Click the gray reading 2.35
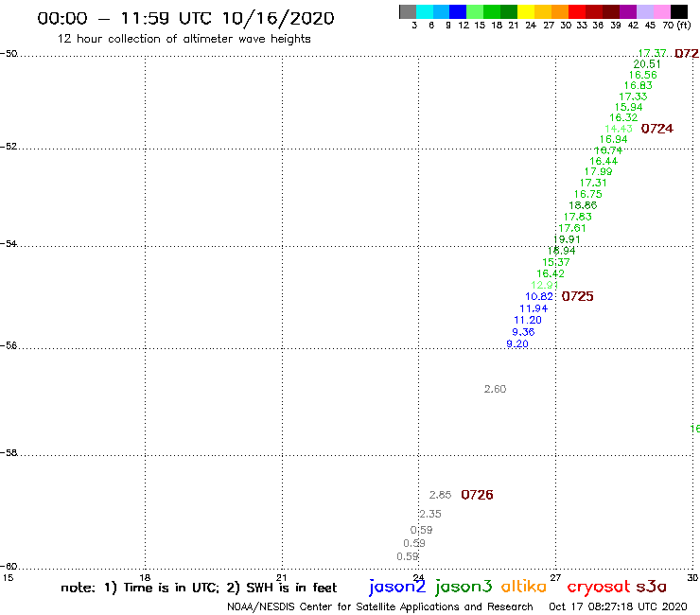Viewport: 700px width, 615px height. pyautogui.click(x=430, y=514)
